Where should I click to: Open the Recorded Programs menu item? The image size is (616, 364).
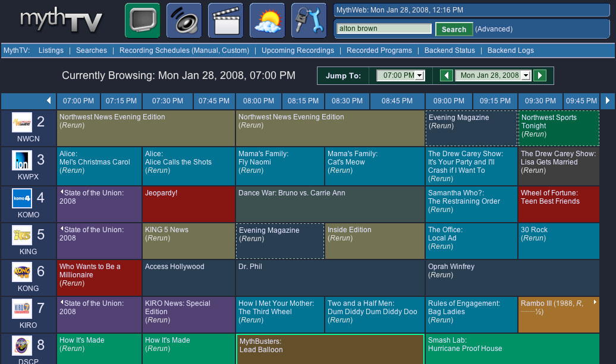pos(379,50)
